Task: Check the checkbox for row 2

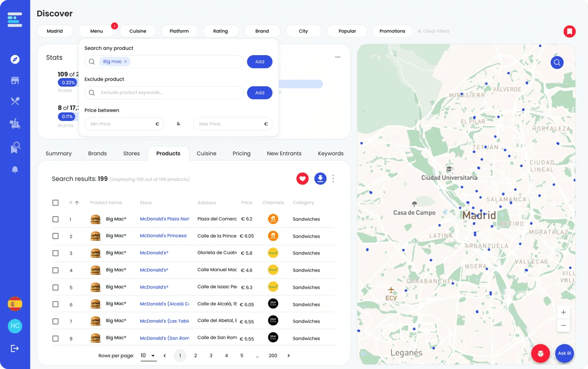Action: (x=56, y=236)
